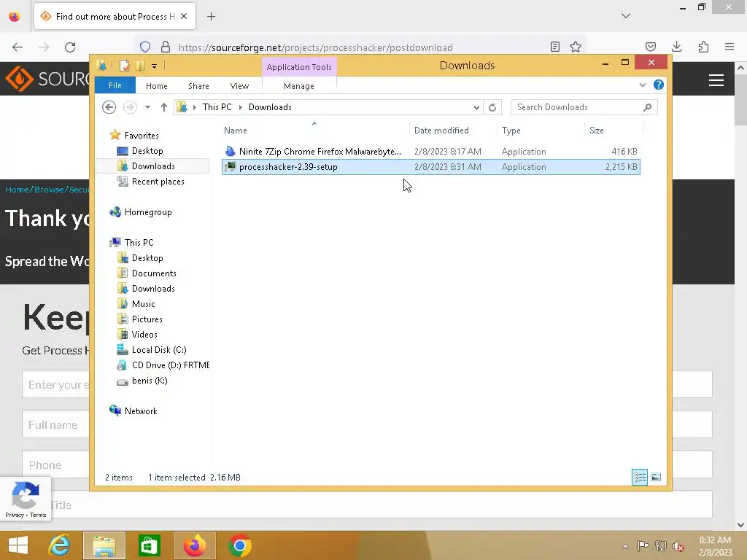
Task: Select Network in navigation pane
Action: (x=141, y=411)
